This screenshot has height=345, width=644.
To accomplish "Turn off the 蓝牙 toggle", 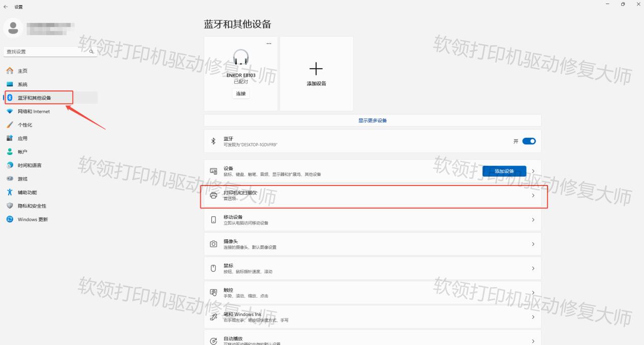I will [528, 141].
